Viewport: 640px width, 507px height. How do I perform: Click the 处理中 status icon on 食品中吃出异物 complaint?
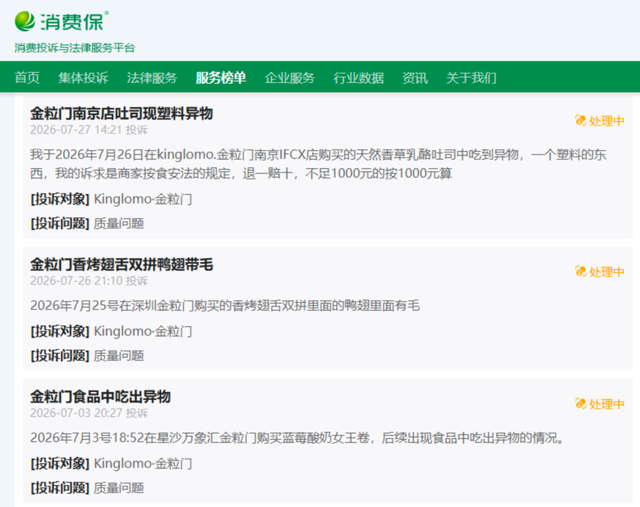click(580, 404)
